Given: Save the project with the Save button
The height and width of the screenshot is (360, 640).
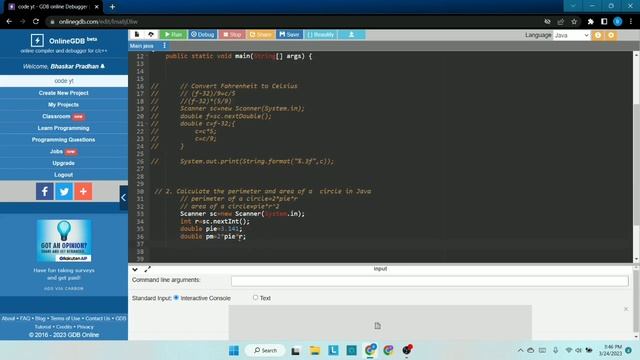Looking at the screenshot, I should tap(289, 35).
